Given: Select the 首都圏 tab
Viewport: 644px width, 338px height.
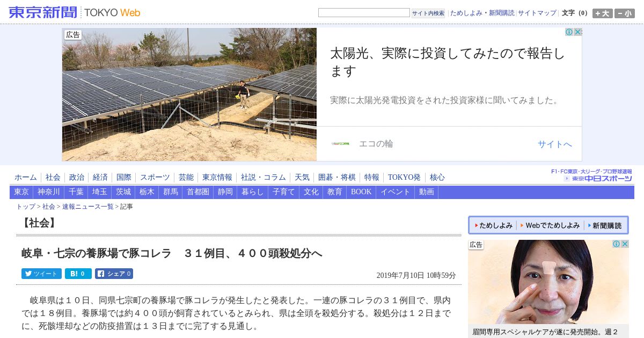Looking at the screenshot, I should (x=198, y=192).
